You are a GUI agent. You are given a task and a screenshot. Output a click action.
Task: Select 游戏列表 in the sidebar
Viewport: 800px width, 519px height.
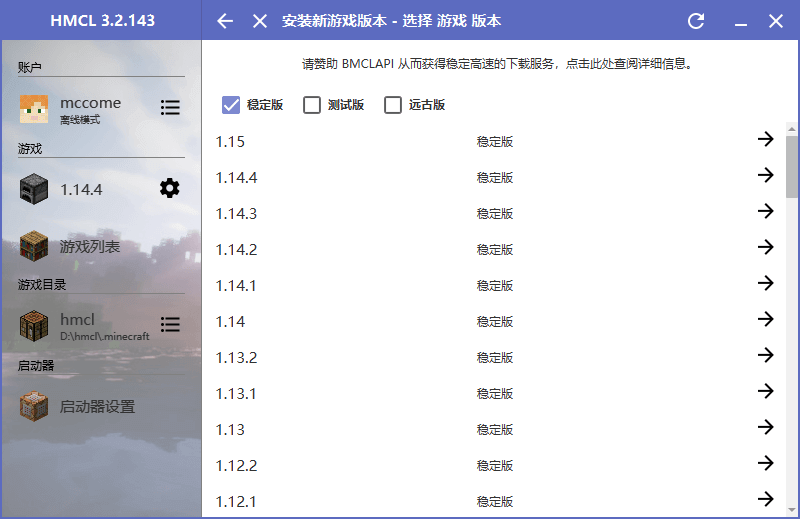(x=90, y=246)
